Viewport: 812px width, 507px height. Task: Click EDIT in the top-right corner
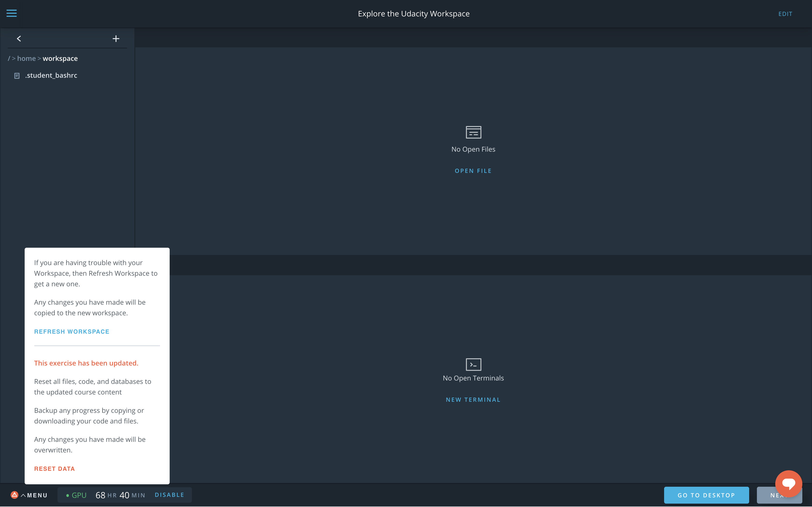coord(785,14)
